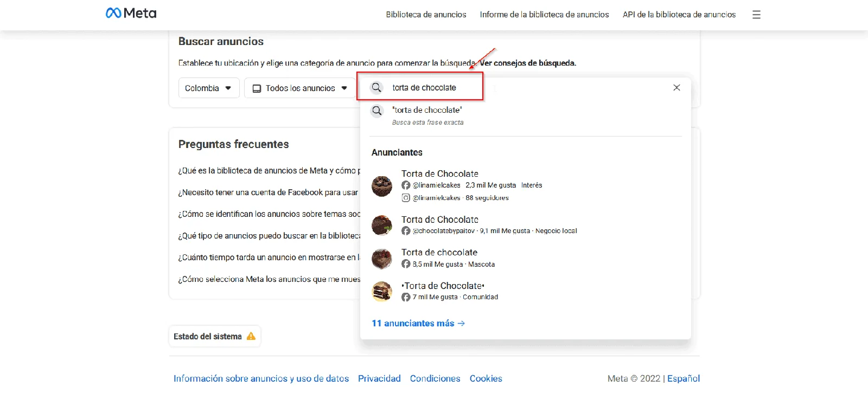Expand '¿Qué es la biblioteca de anuncios de Meta' question
The image size is (868, 399).
point(269,171)
